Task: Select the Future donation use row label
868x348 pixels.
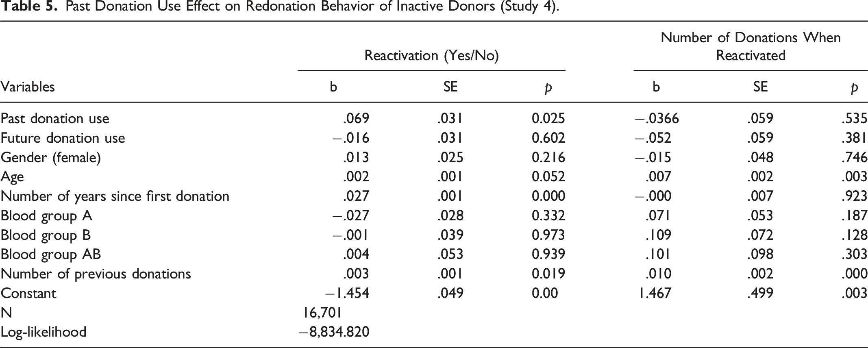Action: (63, 138)
